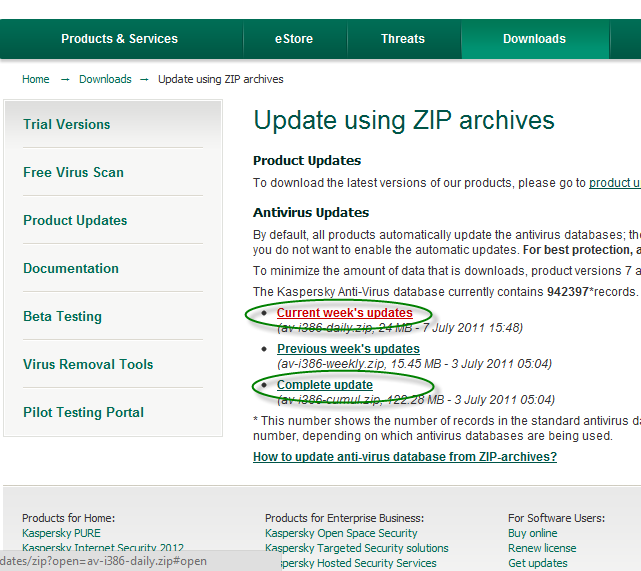Open the Threats navigation item

pos(403,39)
